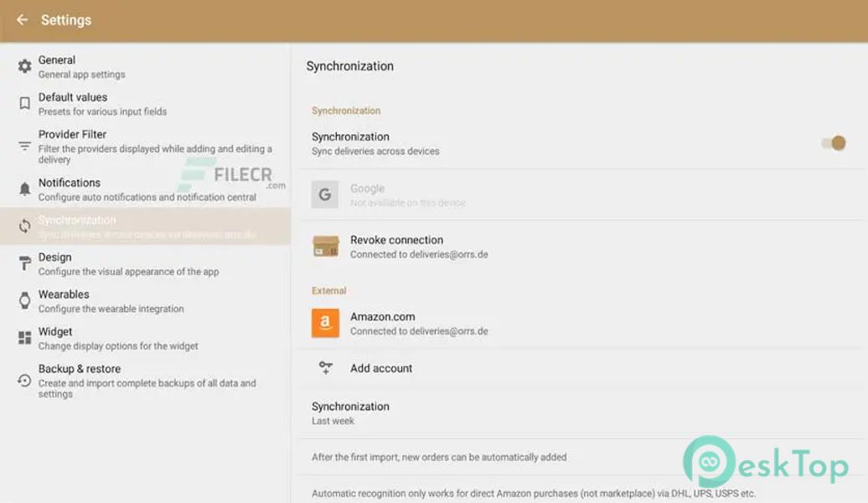This screenshot has height=503, width=868.
Task: Select Synchronization in the settings sidebar
Action: (147, 226)
